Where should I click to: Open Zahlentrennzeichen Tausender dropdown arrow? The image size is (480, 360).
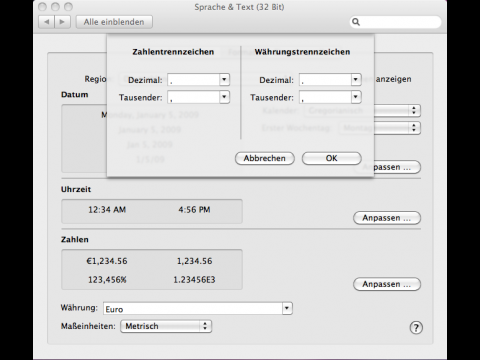[x=224, y=97]
